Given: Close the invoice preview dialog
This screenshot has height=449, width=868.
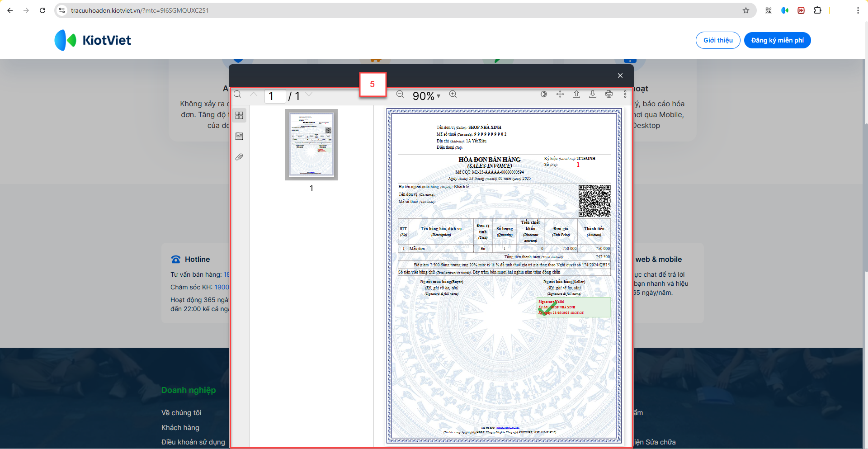Looking at the screenshot, I should pyautogui.click(x=620, y=76).
